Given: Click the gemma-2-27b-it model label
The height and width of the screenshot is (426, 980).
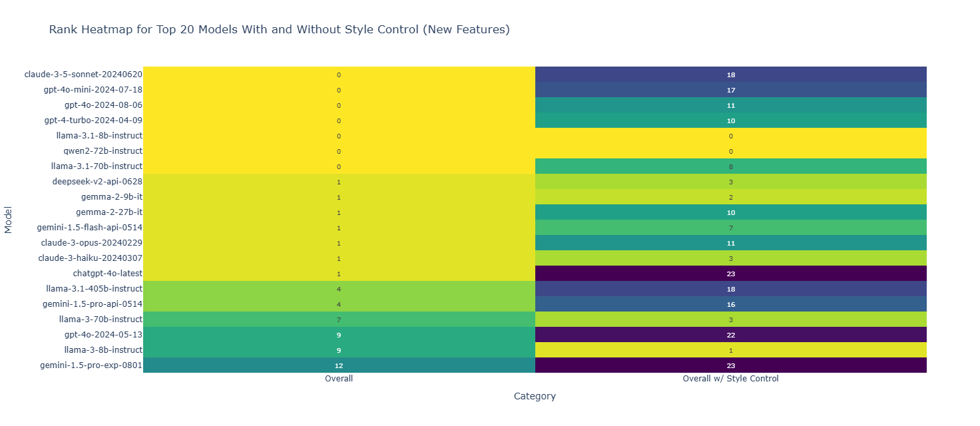Looking at the screenshot, I should click(109, 212).
